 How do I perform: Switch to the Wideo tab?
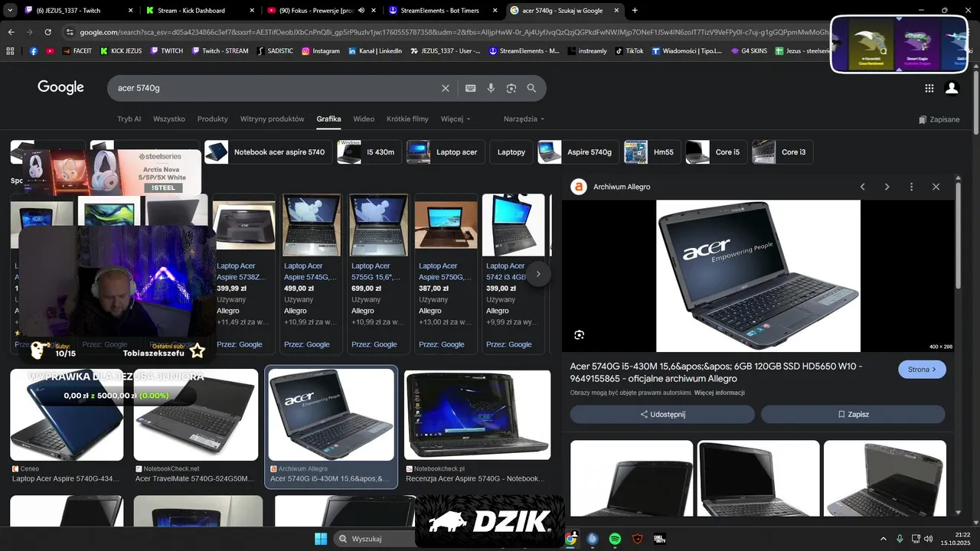tap(364, 119)
